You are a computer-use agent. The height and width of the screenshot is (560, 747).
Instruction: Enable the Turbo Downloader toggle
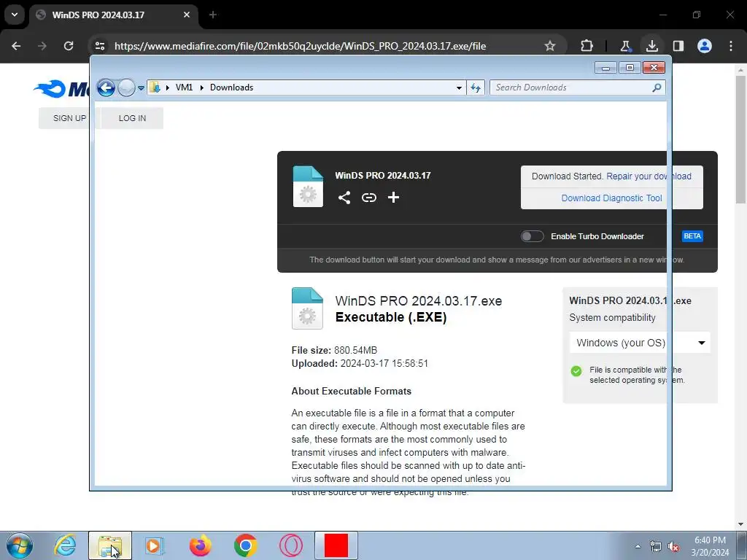[532, 236]
